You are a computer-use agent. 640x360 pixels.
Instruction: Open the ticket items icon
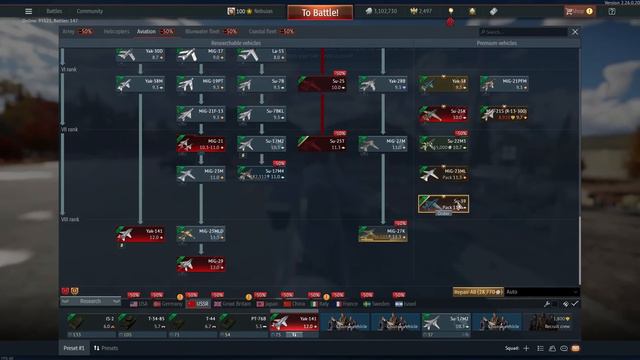pos(493,11)
